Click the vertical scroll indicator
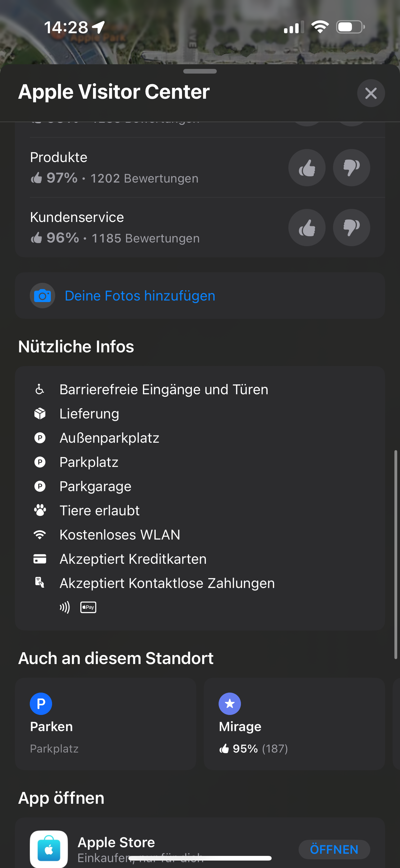This screenshot has width=400, height=868. click(x=396, y=554)
